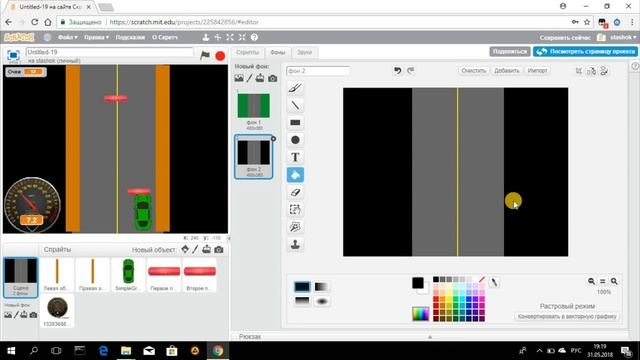Choose backdrop from library under Новый фон in Фоны tab
The width and height of the screenshot is (640, 360).
pos(239,78)
